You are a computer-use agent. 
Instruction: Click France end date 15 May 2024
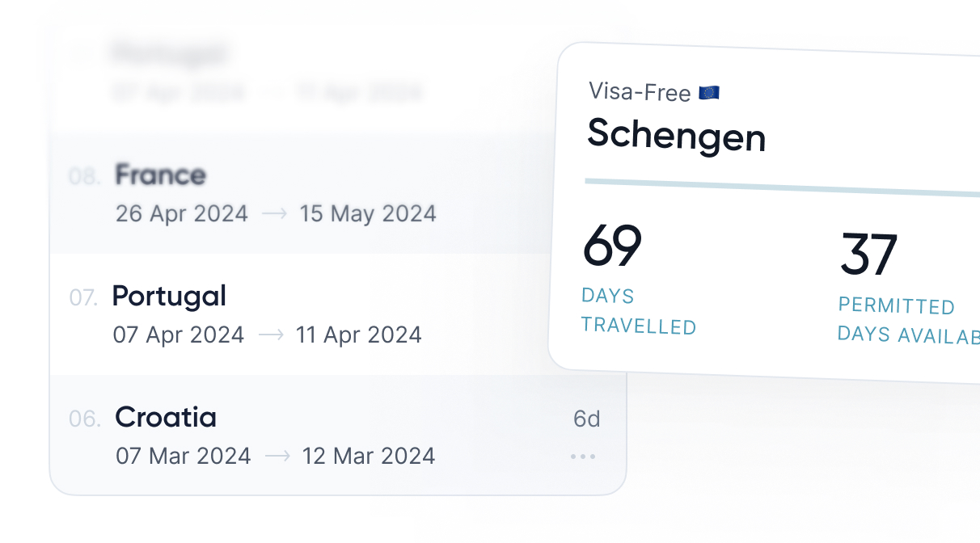368,214
